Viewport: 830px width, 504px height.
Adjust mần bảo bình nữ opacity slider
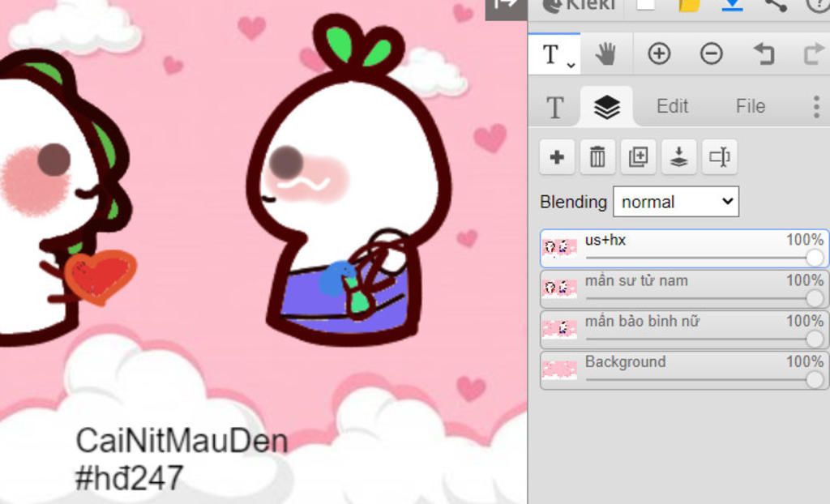pos(704,340)
